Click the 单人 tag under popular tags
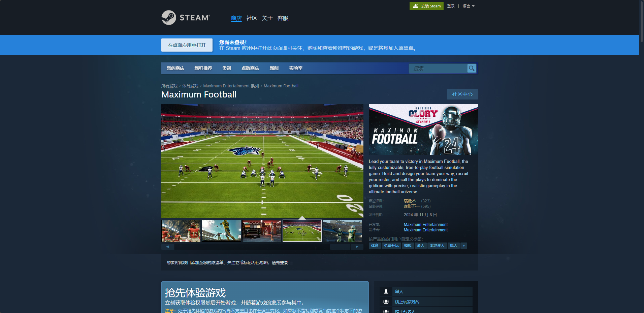This screenshot has height=313, width=644. (x=454, y=246)
